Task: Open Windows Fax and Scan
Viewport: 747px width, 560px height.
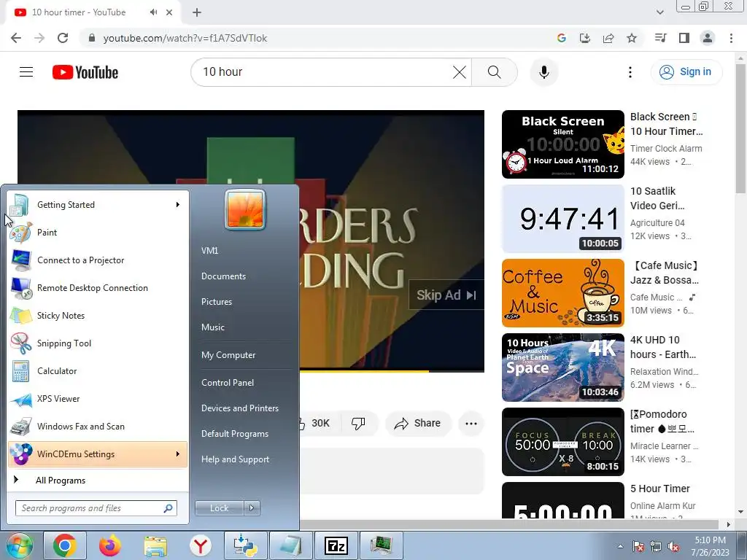Action: (98, 426)
